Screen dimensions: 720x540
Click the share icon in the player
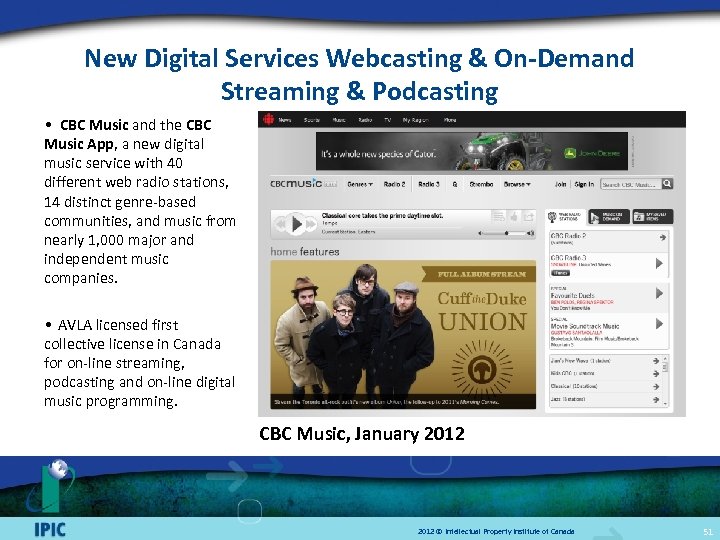(x=529, y=216)
